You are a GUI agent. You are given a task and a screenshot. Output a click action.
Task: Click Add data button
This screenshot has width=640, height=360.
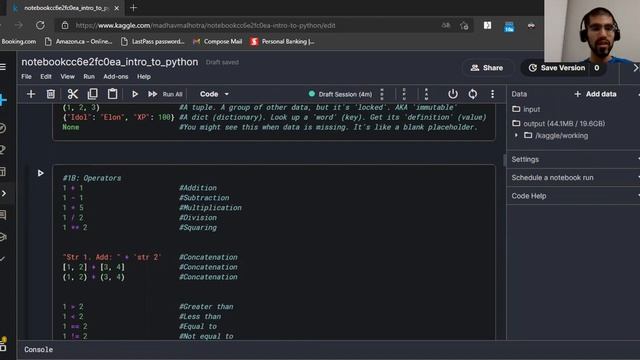click(596, 94)
